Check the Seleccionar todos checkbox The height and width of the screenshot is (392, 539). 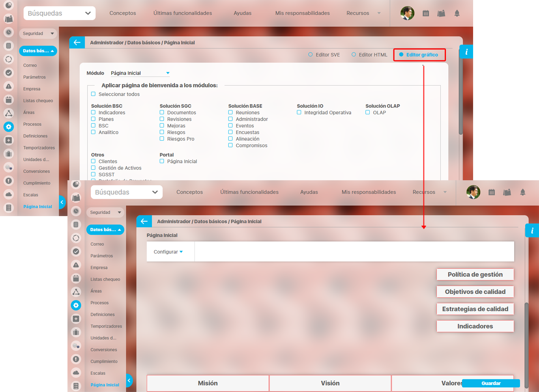click(94, 94)
